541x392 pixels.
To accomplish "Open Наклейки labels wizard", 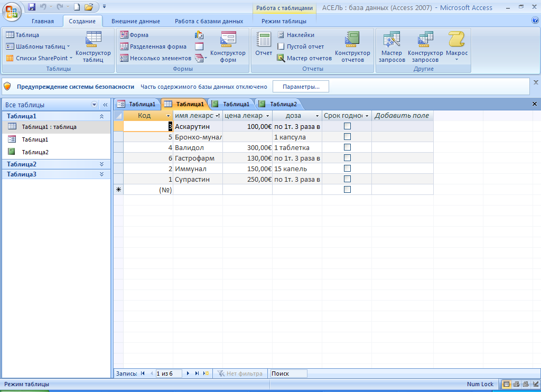I will (296, 35).
